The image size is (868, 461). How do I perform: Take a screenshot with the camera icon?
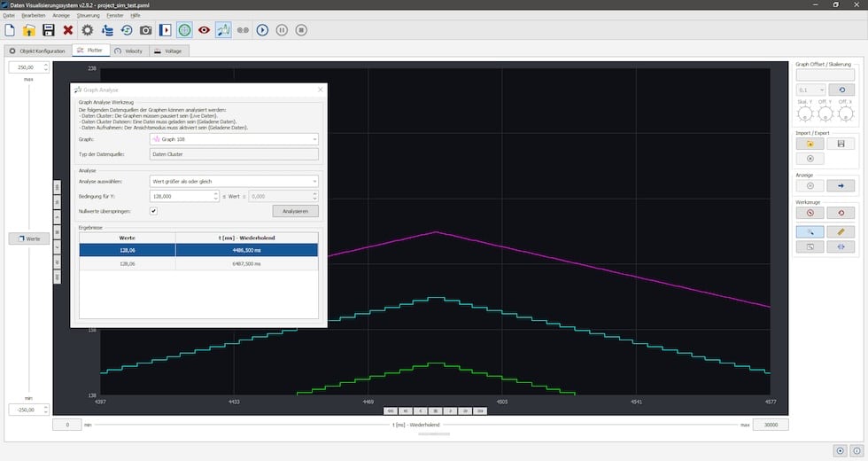(x=146, y=30)
